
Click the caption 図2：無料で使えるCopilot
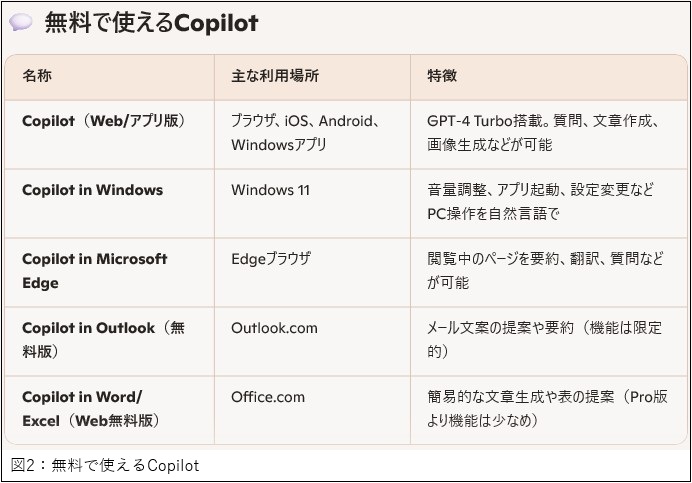coord(105,466)
